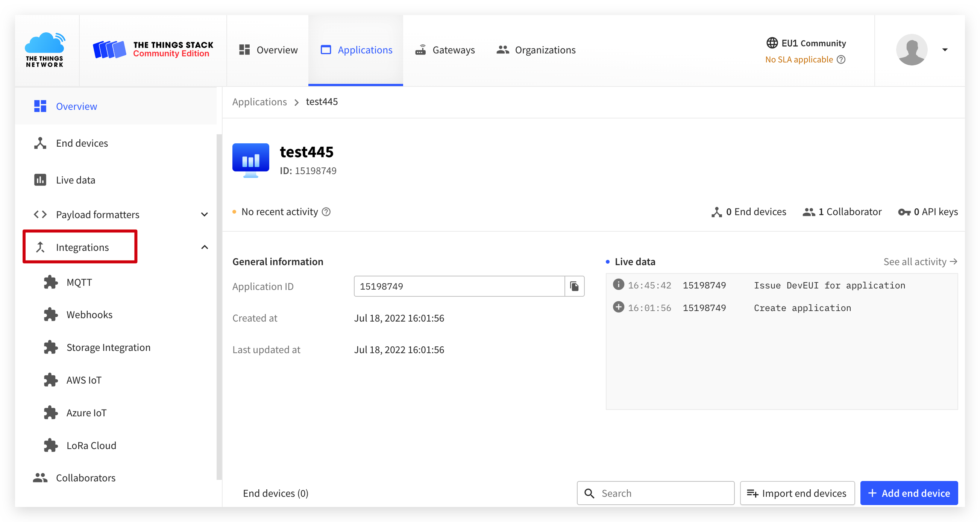This screenshot has width=980, height=522.
Task: Select Overview in the sidebar
Action: coord(116,106)
